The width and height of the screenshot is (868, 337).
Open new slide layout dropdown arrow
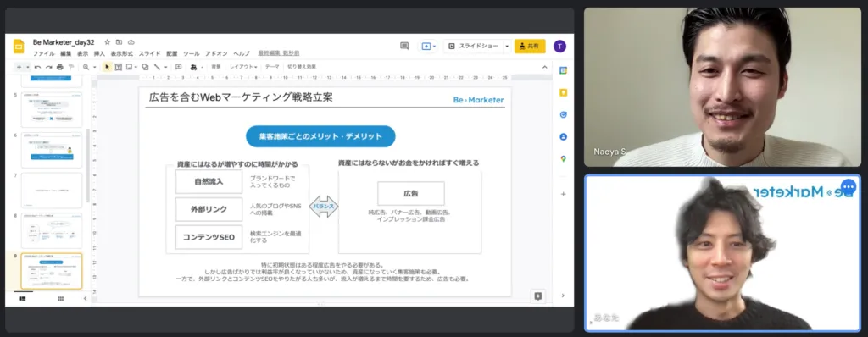coord(27,67)
